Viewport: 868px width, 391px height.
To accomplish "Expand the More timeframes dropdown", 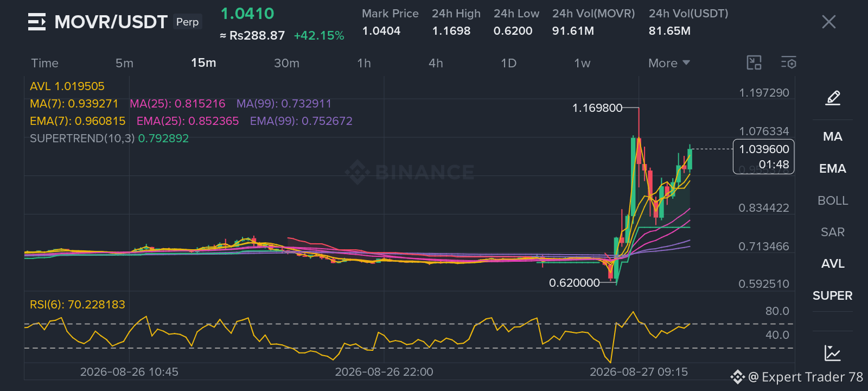I will click(669, 63).
